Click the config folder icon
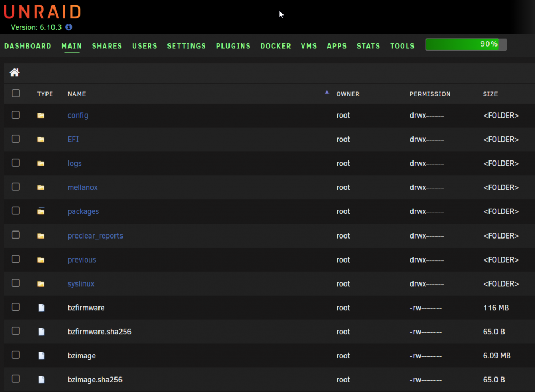The height and width of the screenshot is (392, 535). [41, 116]
